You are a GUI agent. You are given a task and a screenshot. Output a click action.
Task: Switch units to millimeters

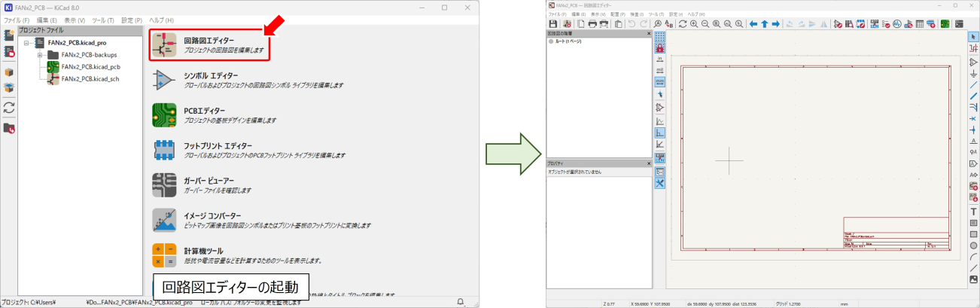(660, 81)
